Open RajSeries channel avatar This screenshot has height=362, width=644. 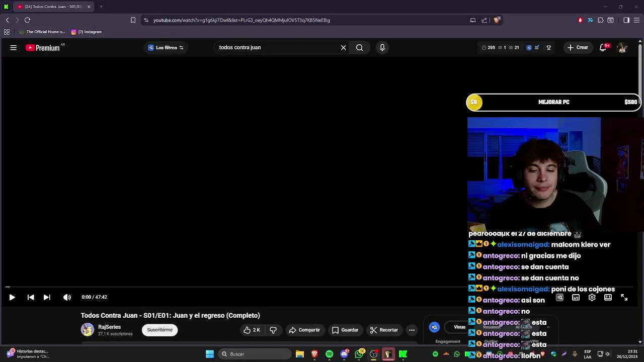pos(88,330)
